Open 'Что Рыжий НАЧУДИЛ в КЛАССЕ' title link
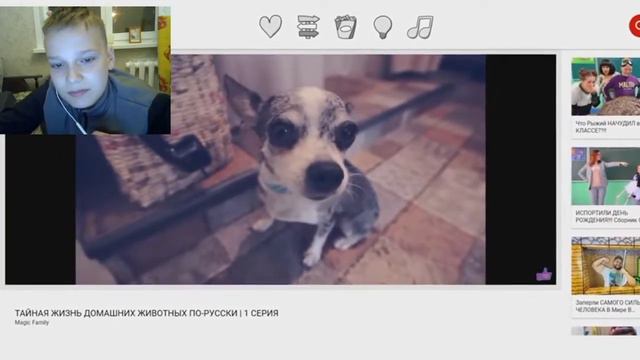The height and width of the screenshot is (360, 640). [x=607, y=127]
